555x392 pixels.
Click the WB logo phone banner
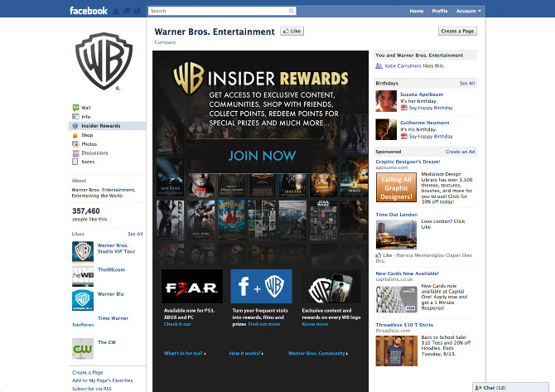(331, 286)
